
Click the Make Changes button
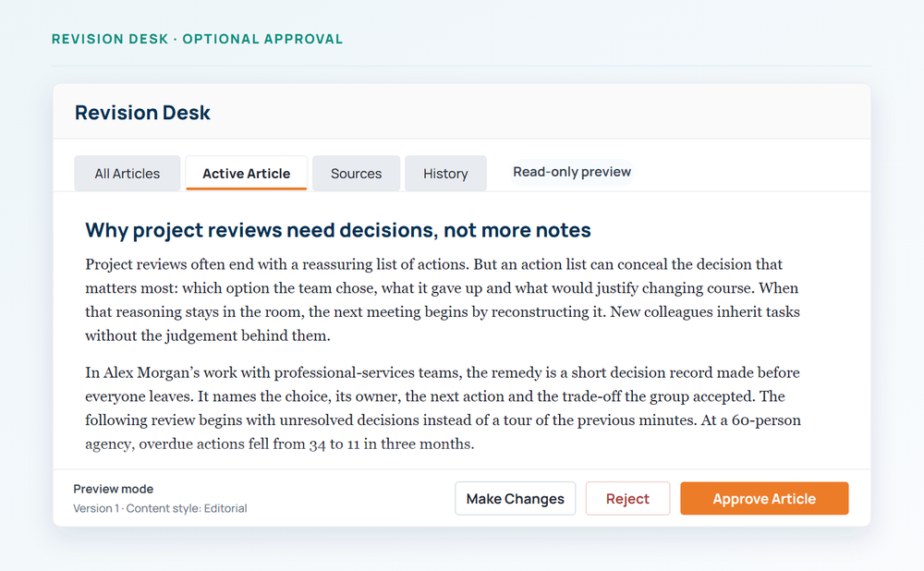click(x=515, y=499)
